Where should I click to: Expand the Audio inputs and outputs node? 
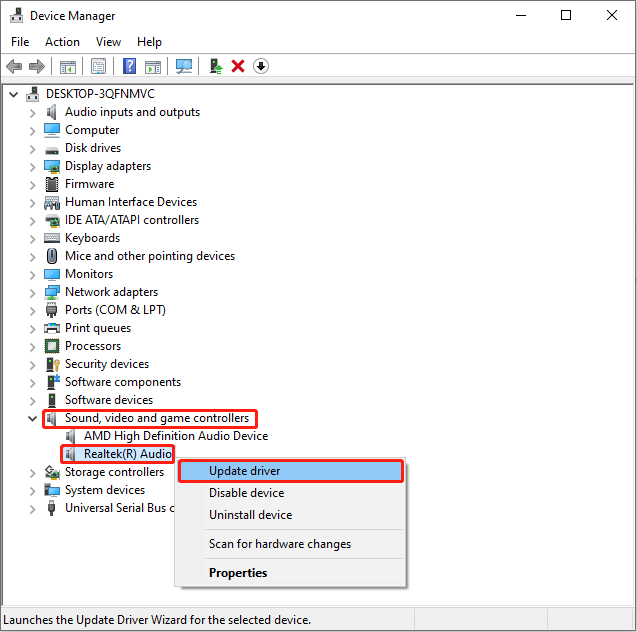click(x=33, y=112)
